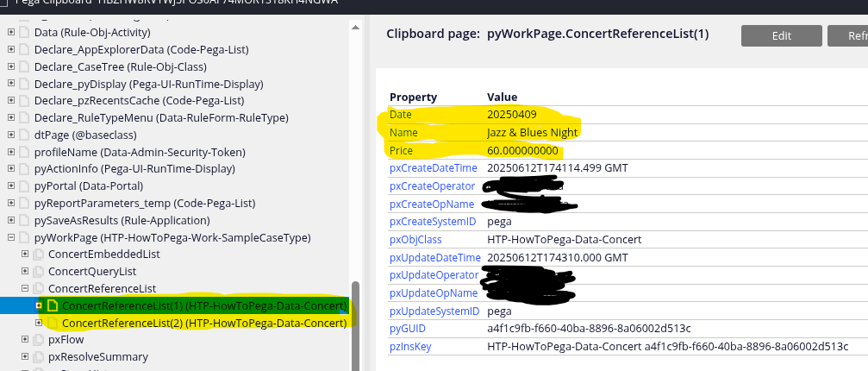
Task: Click the value Jazz & Blues Night
Action: click(533, 132)
